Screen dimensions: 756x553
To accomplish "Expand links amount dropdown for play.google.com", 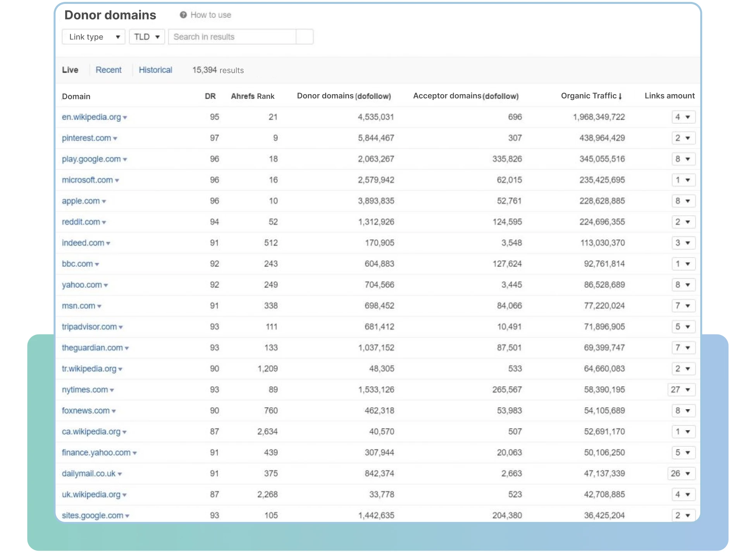I will coord(684,159).
